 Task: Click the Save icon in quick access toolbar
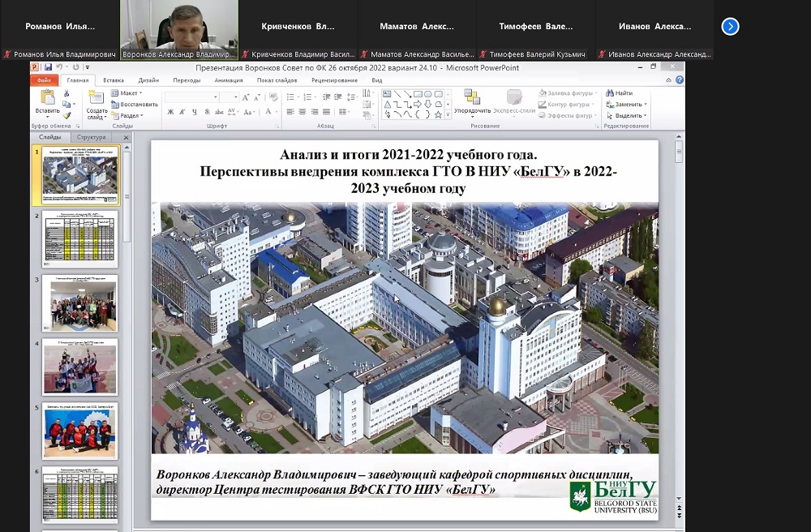[49, 67]
